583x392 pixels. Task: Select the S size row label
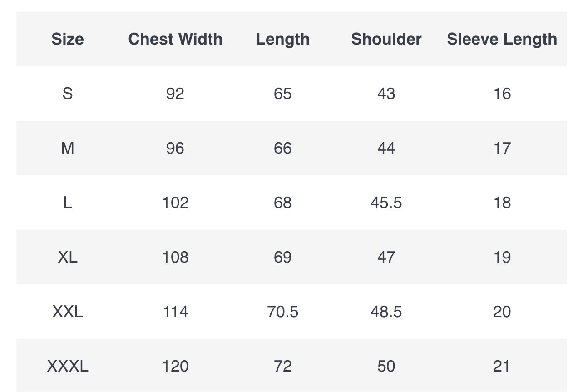point(68,94)
